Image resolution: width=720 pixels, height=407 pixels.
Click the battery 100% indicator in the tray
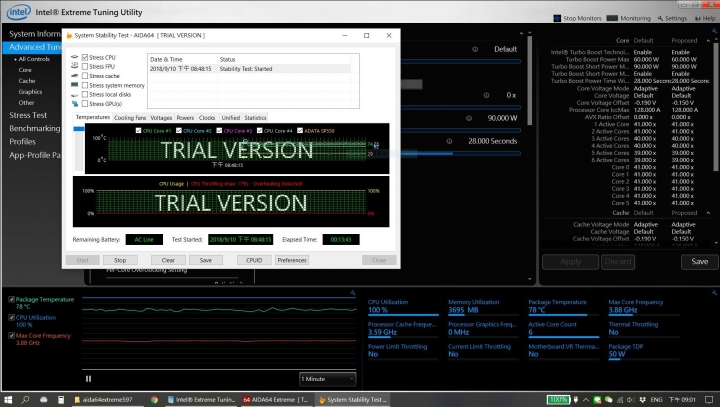[558, 400]
